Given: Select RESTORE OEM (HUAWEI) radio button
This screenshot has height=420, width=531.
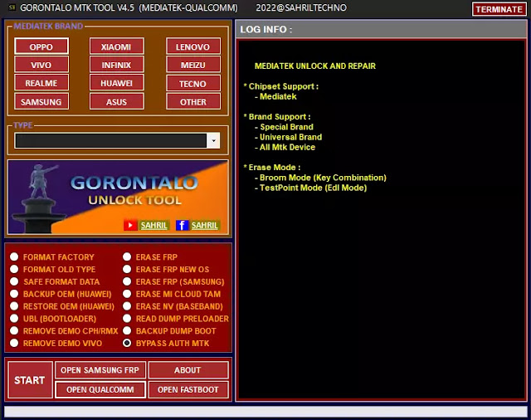Looking at the screenshot, I should 14,306.
